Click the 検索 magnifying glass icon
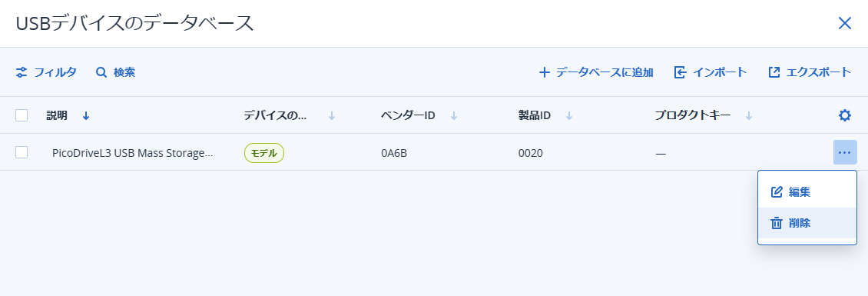This screenshot has width=868, height=296. pos(101,72)
